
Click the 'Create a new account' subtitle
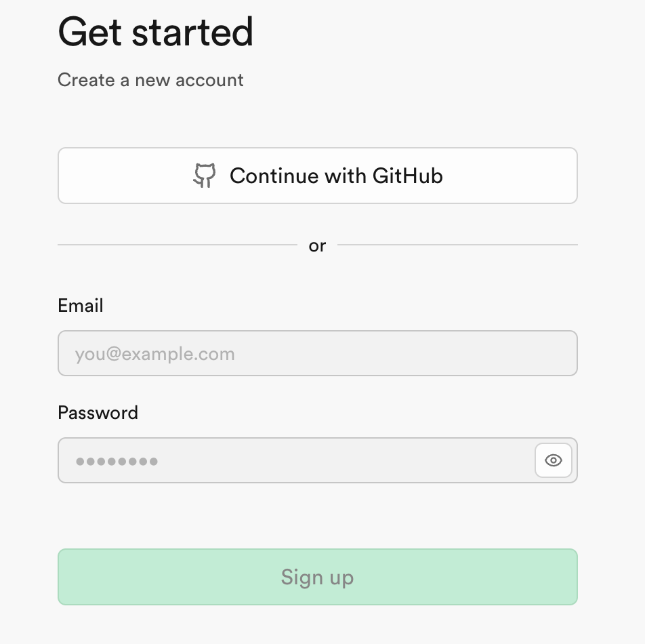tap(150, 80)
